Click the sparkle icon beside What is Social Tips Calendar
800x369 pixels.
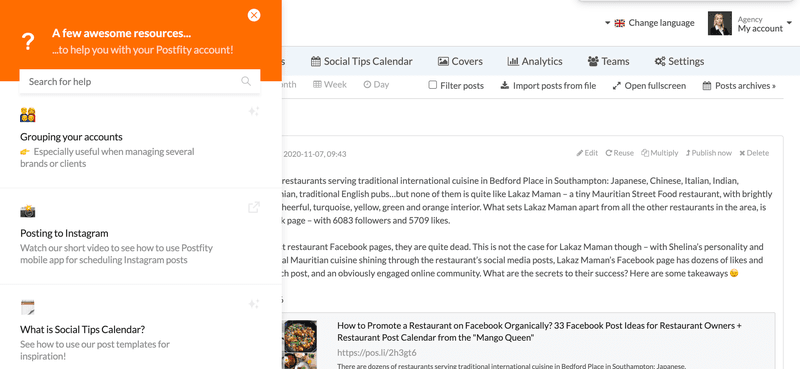[x=254, y=304]
